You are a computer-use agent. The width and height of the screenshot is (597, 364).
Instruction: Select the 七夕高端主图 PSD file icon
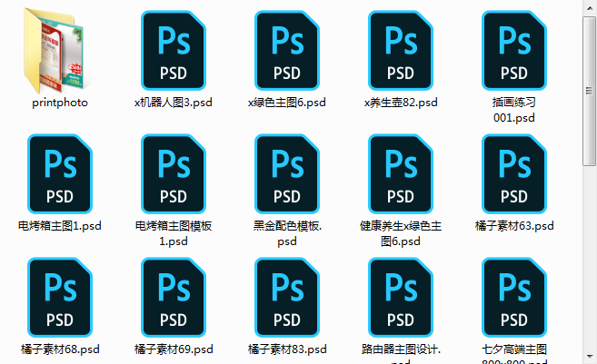(x=514, y=298)
